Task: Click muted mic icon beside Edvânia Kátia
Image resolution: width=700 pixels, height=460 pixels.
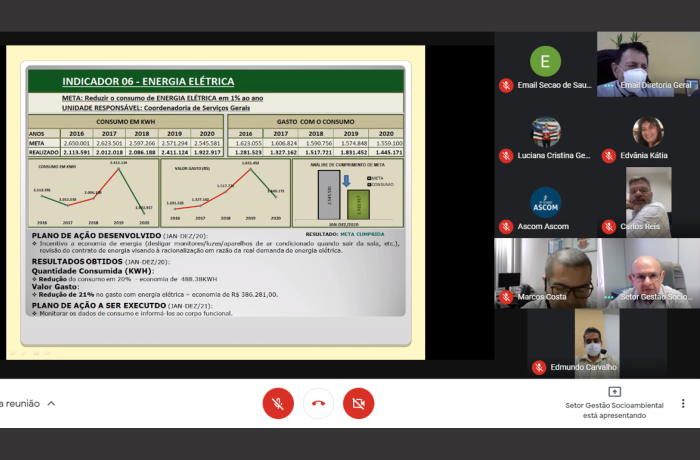Action: coord(608,156)
